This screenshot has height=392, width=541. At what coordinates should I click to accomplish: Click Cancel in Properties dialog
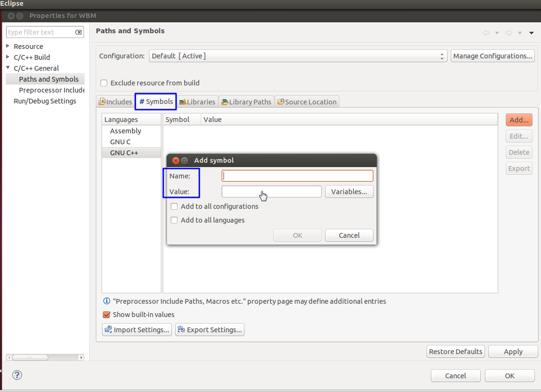click(456, 376)
